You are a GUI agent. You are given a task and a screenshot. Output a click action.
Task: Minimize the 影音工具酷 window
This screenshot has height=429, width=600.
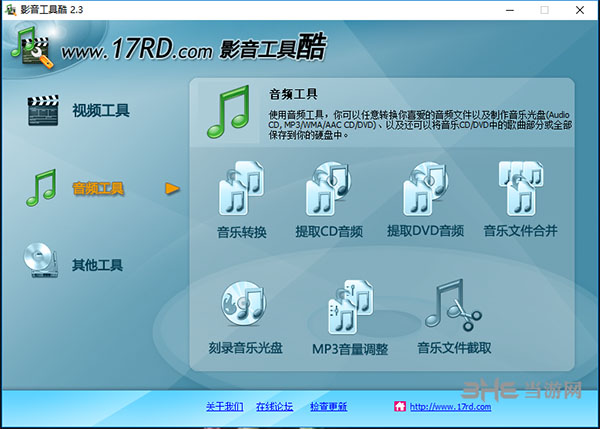tap(510, 10)
